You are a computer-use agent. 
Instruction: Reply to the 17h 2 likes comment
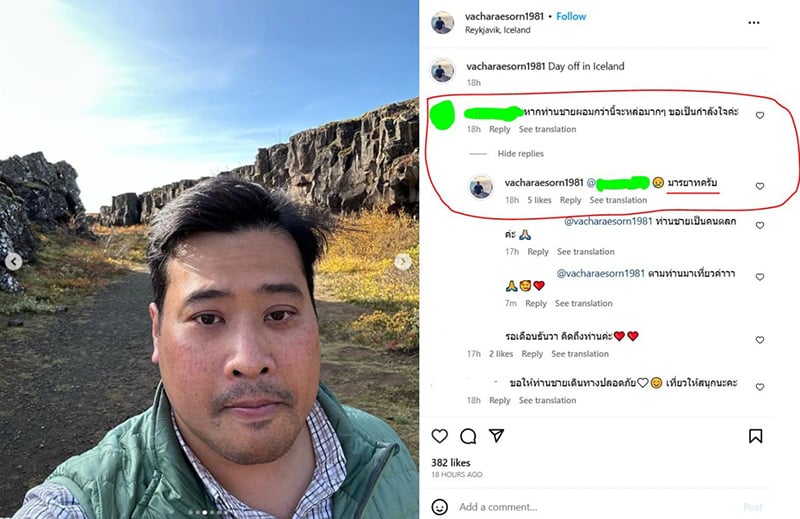pyautogui.click(x=532, y=354)
